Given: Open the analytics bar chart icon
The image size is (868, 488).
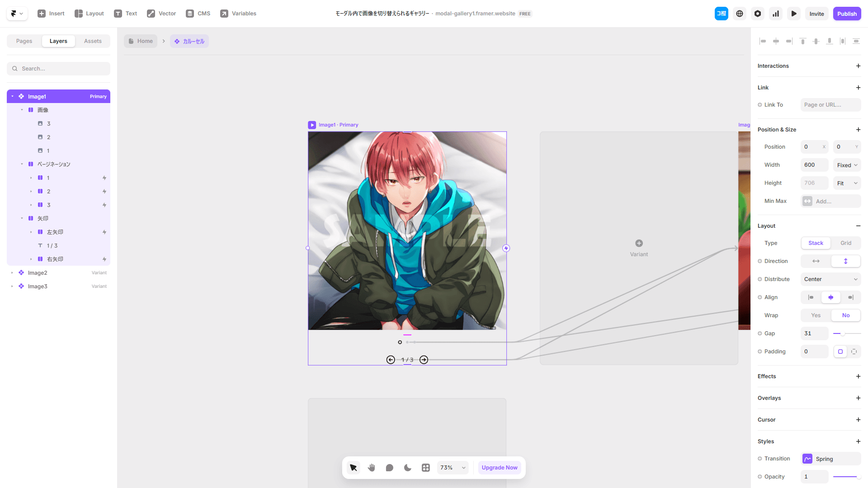Looking at the screenshot, I should click(776, 14).
